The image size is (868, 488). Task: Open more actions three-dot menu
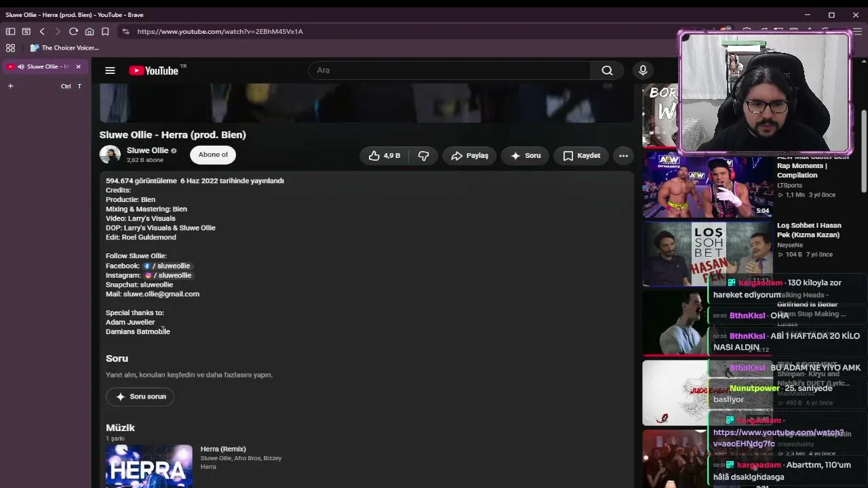623,156
